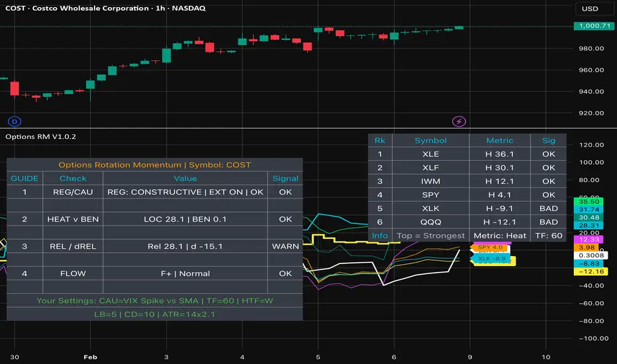617x364 pixels.
Task: Click the green 35.50 value label
Action: tap(589, 201)
